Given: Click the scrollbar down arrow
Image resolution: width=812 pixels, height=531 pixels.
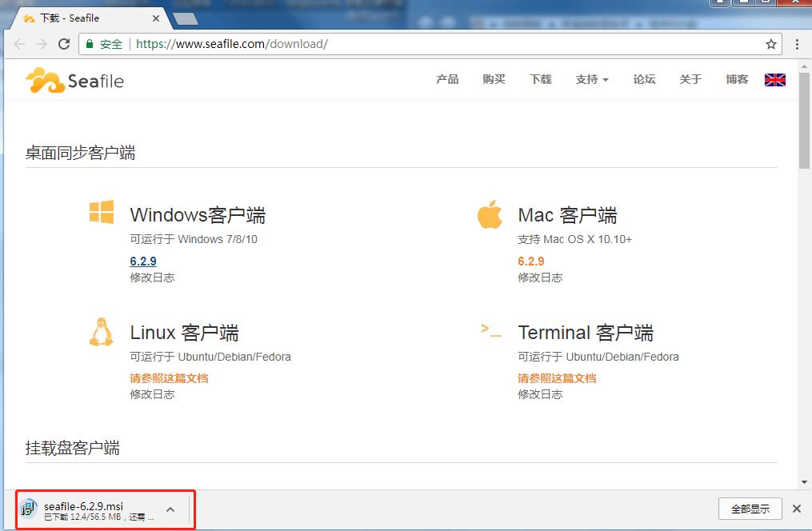Looking at the screenshot, I should point(804,482).
